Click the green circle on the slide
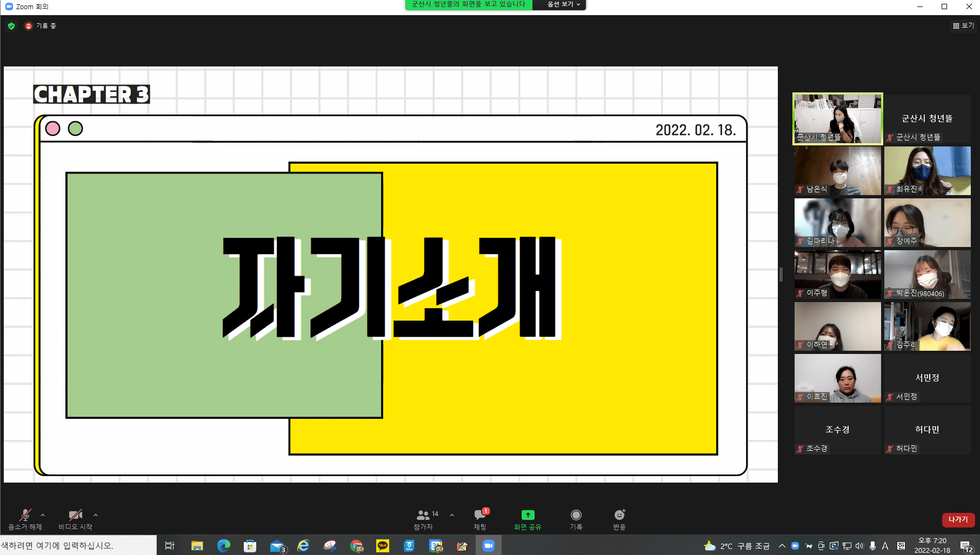980x555 pixels. pyautogui.click(x=76, y=129)
